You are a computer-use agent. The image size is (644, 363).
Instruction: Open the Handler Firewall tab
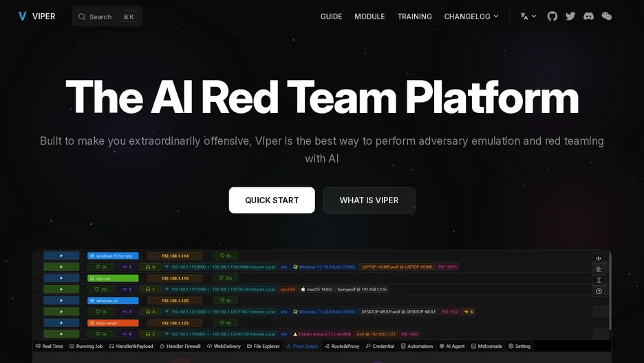click(x=180, y=346)
